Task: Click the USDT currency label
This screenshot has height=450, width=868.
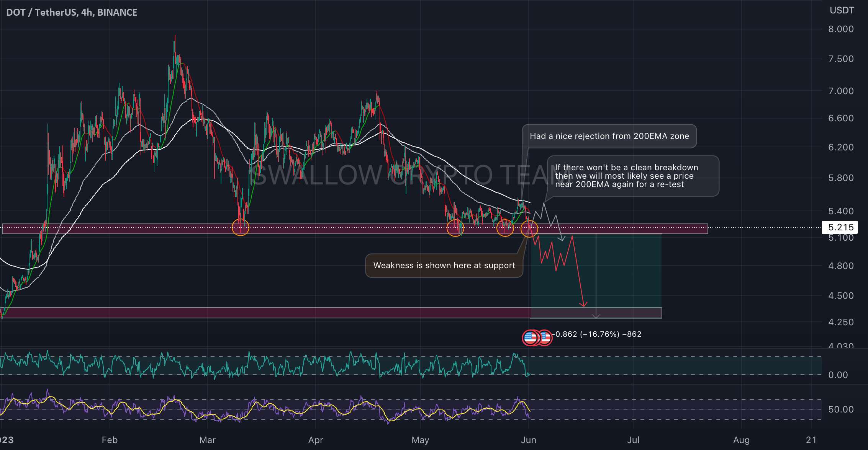Action: pos(842,10)
